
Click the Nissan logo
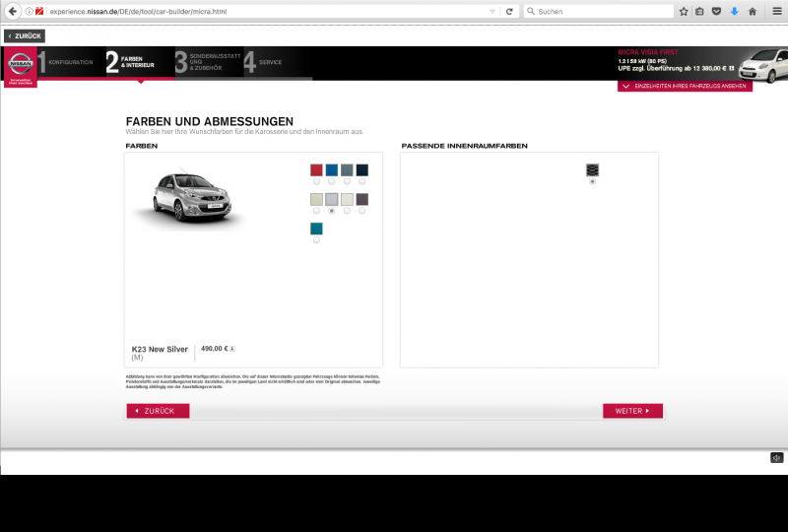pos(21,67)
